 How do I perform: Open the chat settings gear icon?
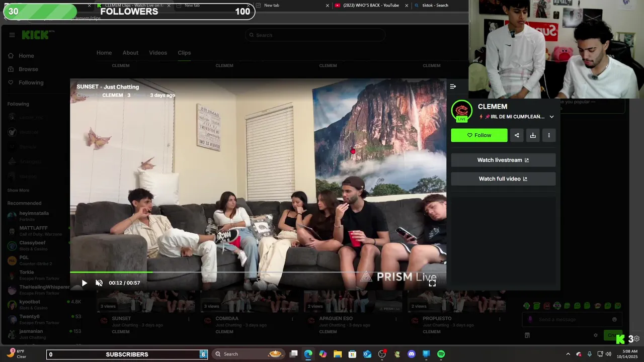[x=596, y=335]
